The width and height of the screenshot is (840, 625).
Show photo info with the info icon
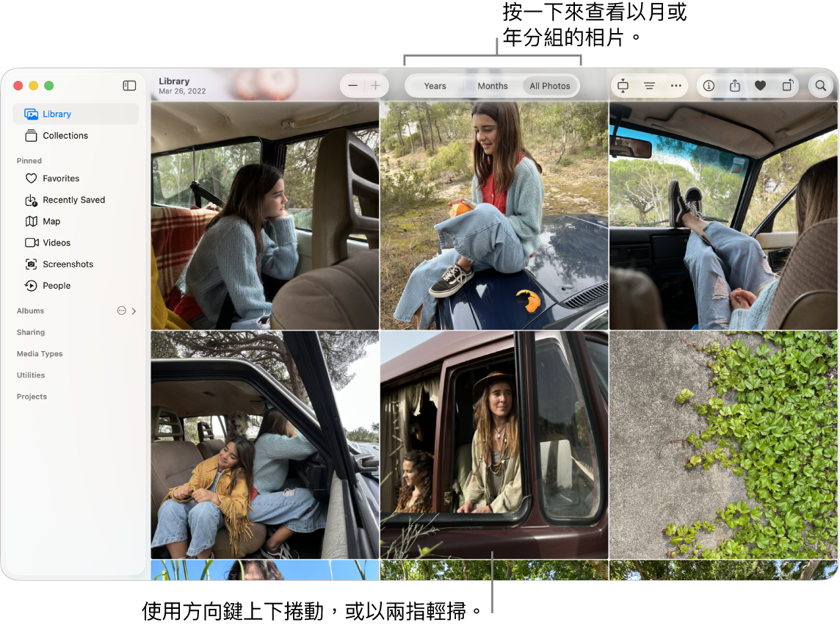709,86
